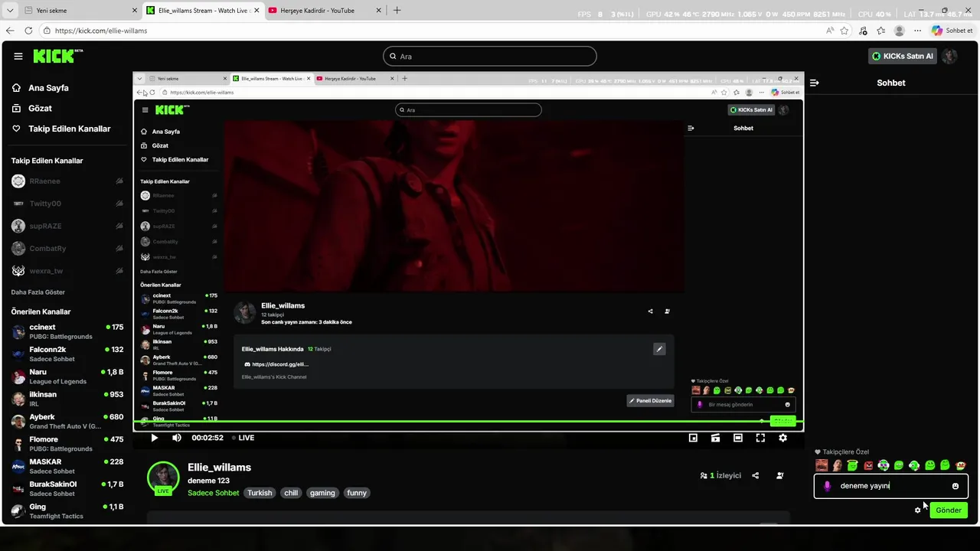Share the Ellie_willams channel via the share icon
The height and width of the screenshot is (551, 980).
(755, 475)
